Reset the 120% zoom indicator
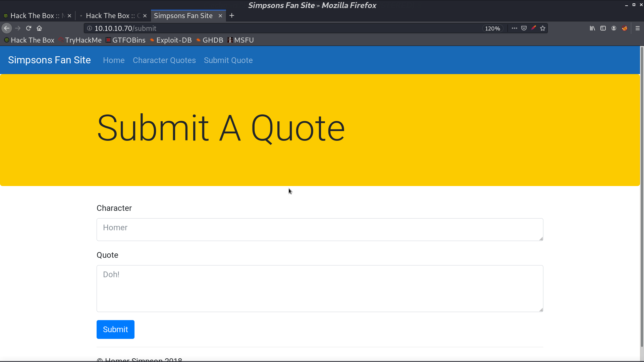 pyautogui.click(x=492, y=28)
